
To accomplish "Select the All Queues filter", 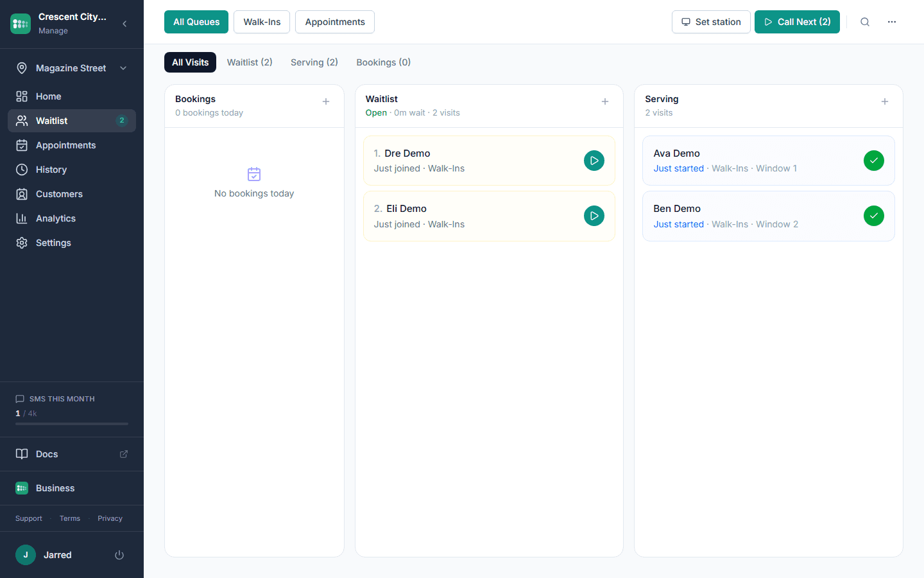I will 196,22.
